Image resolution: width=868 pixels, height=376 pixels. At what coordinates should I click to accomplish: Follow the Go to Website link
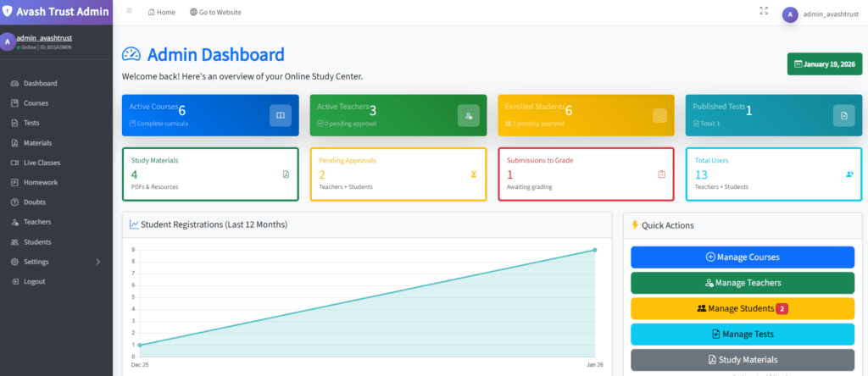click(215, 13)
